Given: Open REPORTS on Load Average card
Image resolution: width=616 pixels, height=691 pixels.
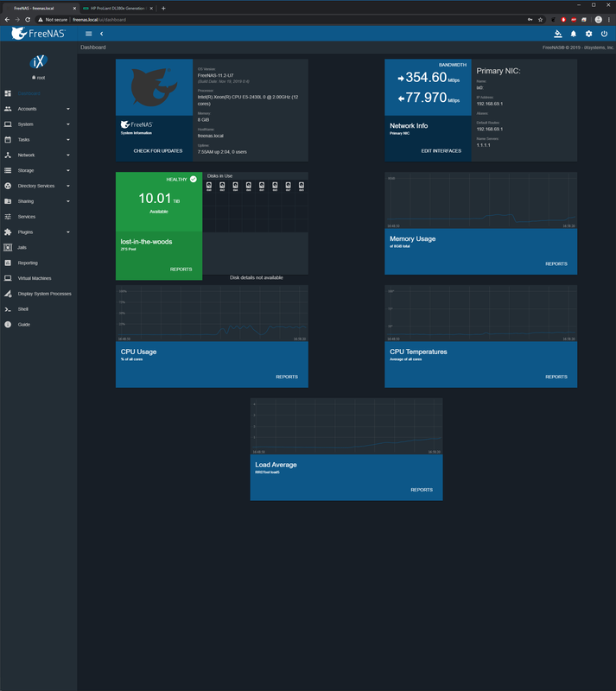Looking at the screenshot, I should click(422, 490).
